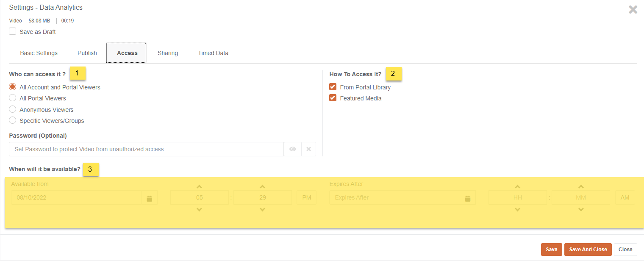This screenshot has height=261, width=644.
Task: Click the Save button
Action: click(551, 250)
